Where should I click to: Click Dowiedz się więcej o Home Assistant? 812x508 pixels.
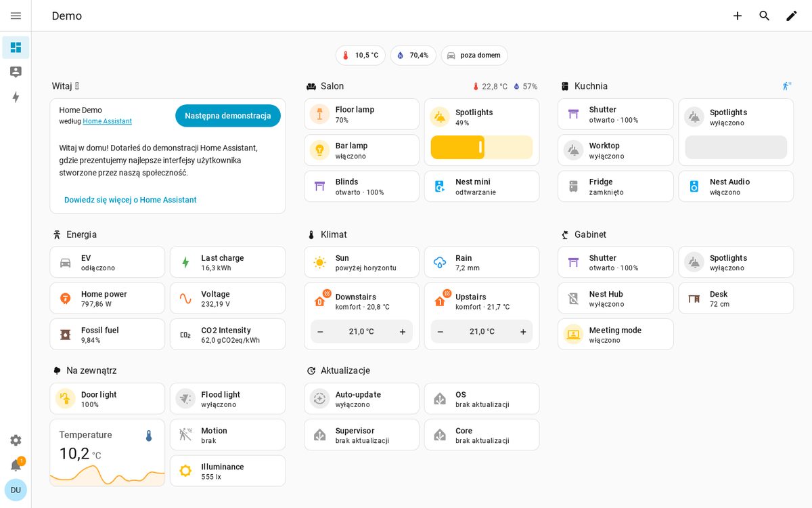coord(131,200)
